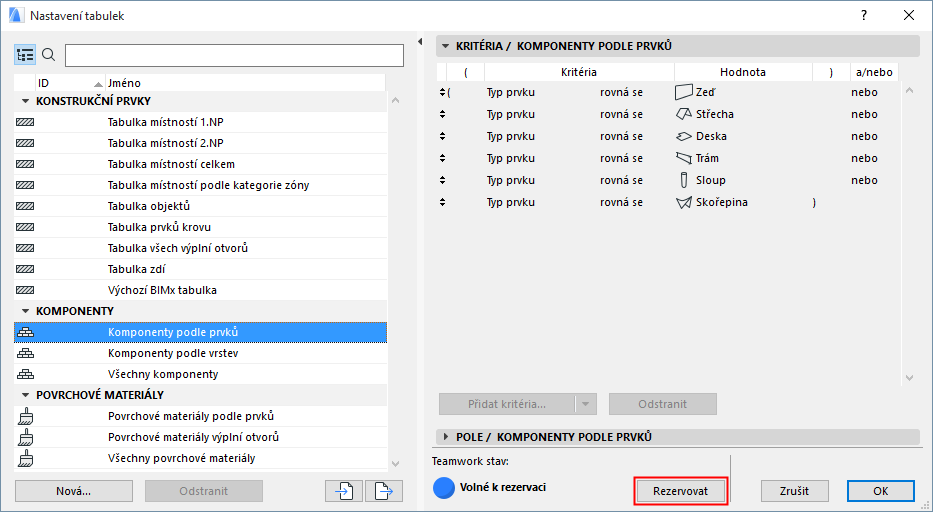This screenshot has width=933, height=512.
Task: Open the Přidat kritéria dropdown arrow
Action: (x=586, y=404)
